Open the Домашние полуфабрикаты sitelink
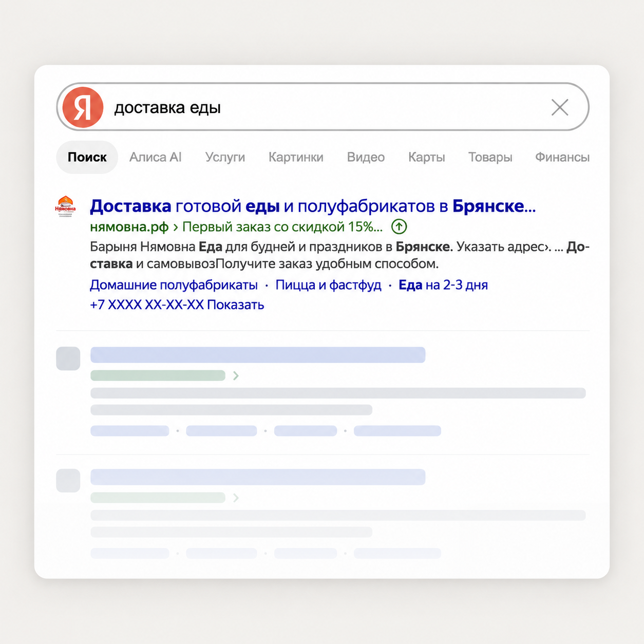644x644 pixels. tap(174, 285)
